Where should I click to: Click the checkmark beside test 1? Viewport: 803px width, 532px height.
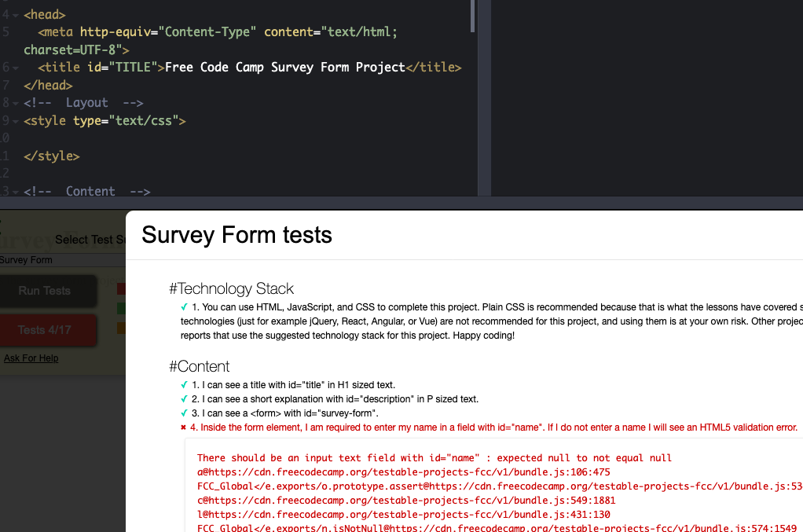[184, 385]
